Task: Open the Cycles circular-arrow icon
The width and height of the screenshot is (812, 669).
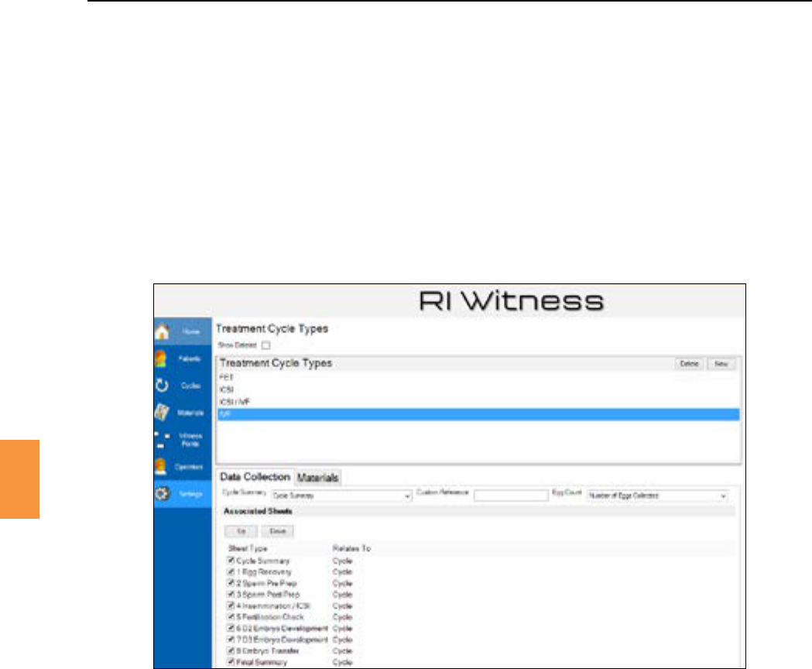Action: 162,386
